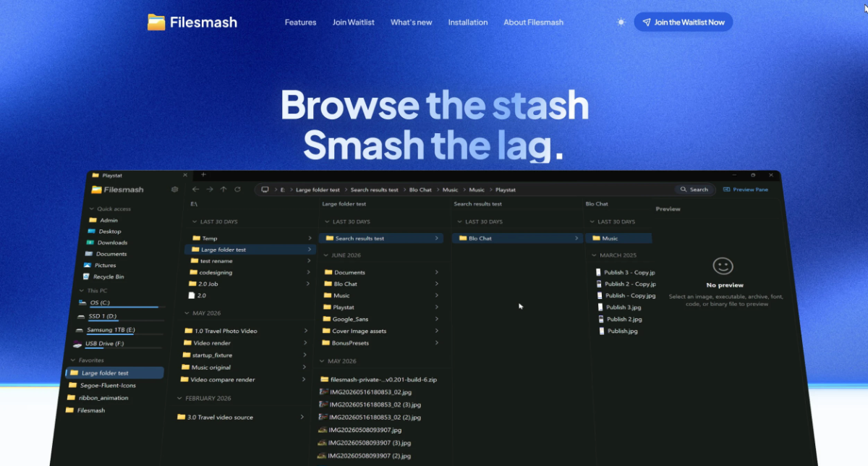Click the Downloads icon in Quick access

pyautogui.click(x=90, y=242)
